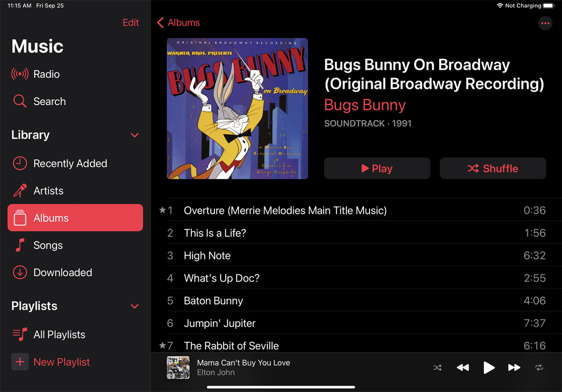The image size is (562, 392).
Task: Toggle shuffle in the mini player
Action: [x=437, y=368]
